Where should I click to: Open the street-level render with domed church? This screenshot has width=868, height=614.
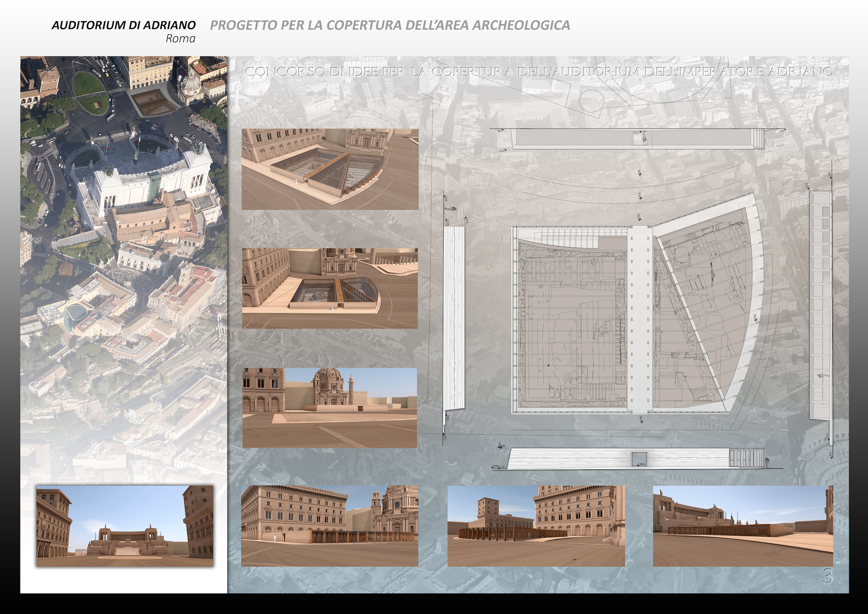[330, 408]
